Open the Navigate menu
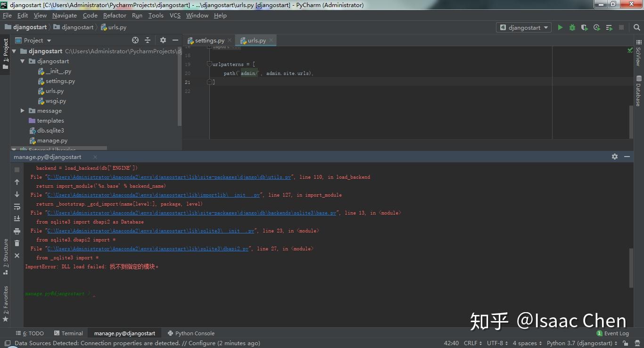This screenshot has width=644, height=348. pyautogui.click(x=64, y=15)
